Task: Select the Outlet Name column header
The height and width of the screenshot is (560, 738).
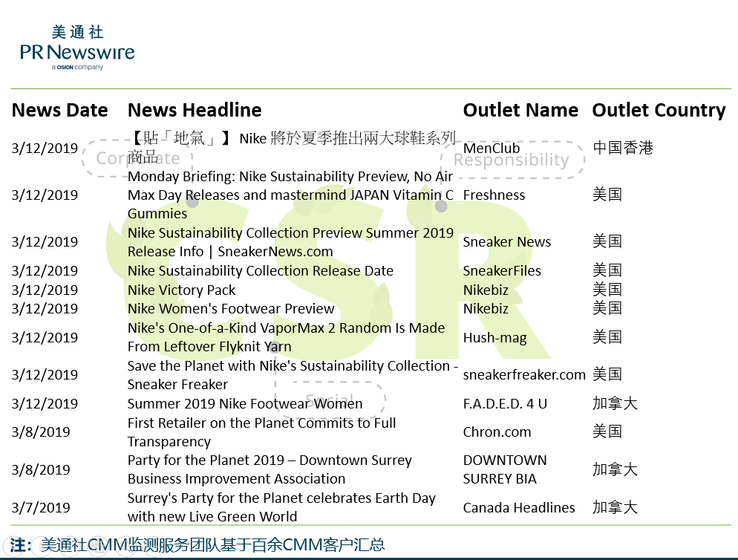Action: click(x=520, y=110)
